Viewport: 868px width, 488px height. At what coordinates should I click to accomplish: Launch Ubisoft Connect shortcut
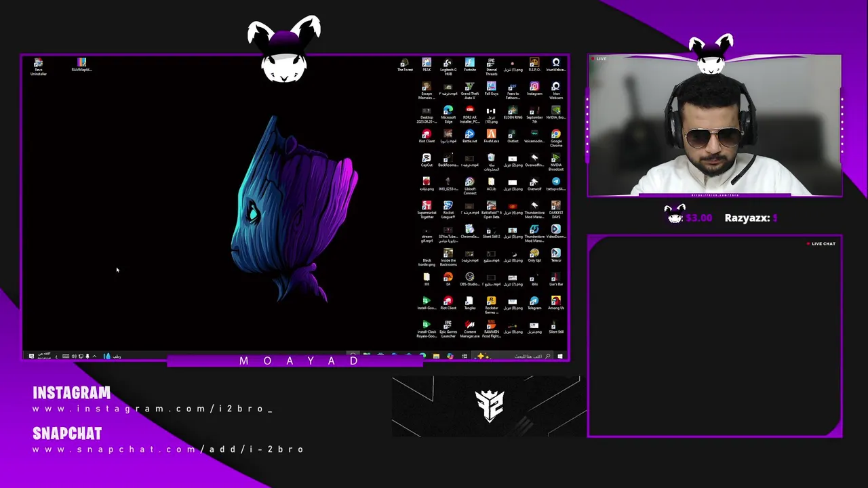[x=469, y=186]
